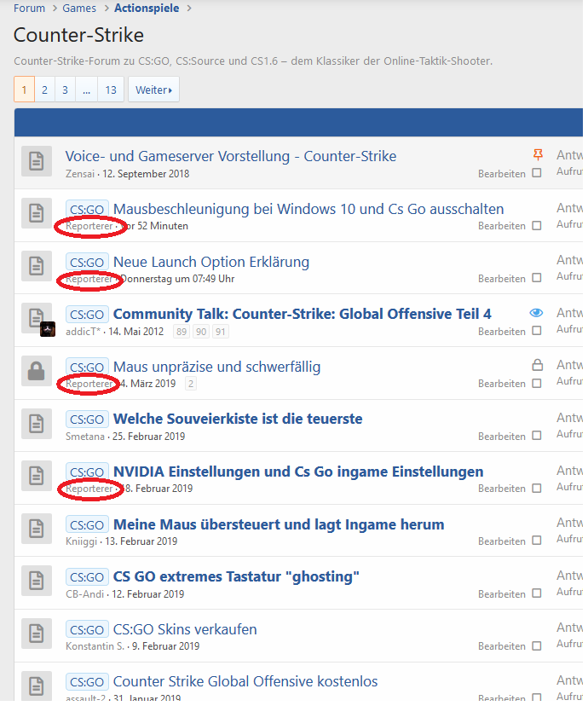Click Bearbeiten on Voice- und Gameserver thread
This screenshot has height=706, width=588.
click(x=502, y=174)
